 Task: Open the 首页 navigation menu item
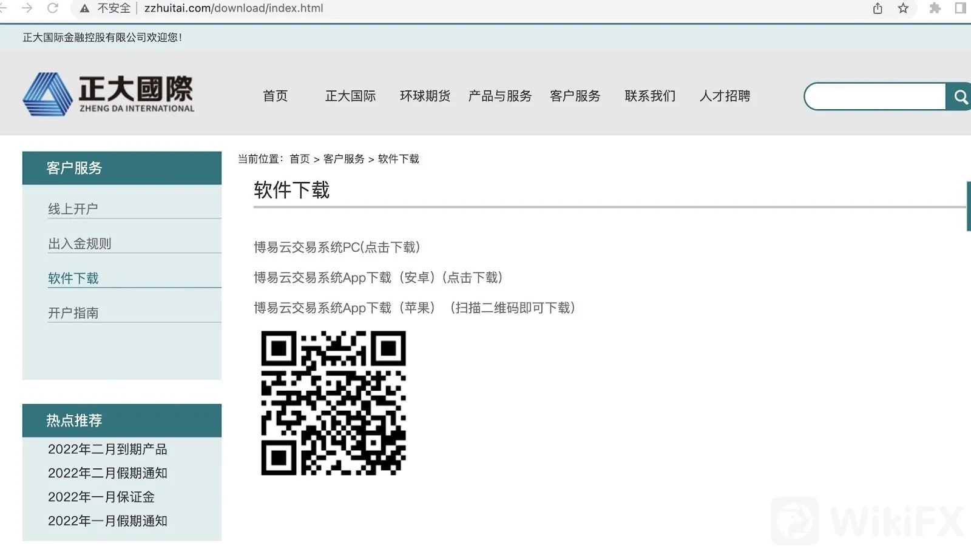pyautogui.click(x=276, y=96)
